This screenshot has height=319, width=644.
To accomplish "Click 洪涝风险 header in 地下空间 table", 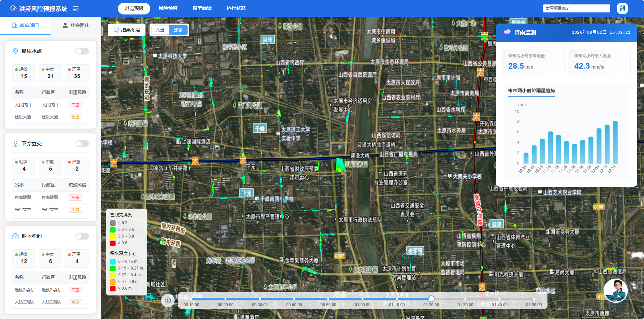I will (77, 277).
